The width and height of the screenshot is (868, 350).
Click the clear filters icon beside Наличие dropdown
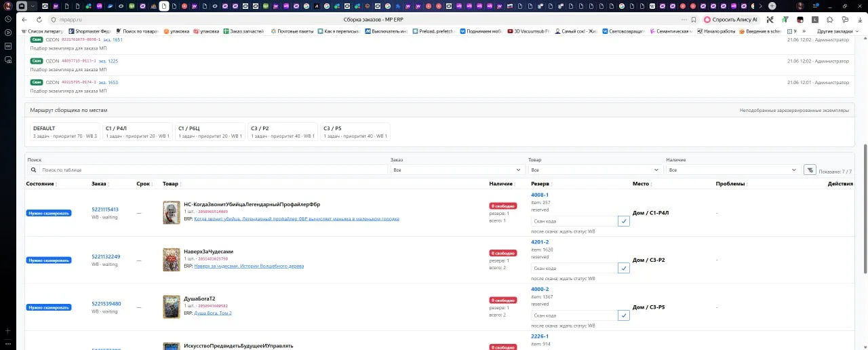coord(810,170)
